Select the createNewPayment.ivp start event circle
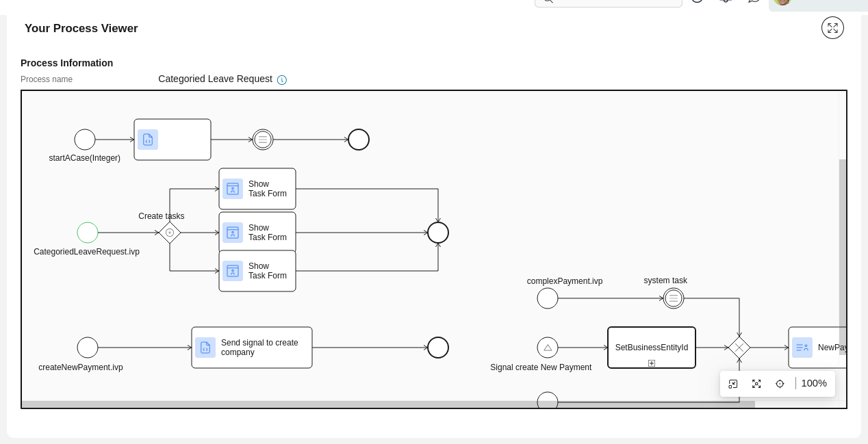 coord(88,348)
